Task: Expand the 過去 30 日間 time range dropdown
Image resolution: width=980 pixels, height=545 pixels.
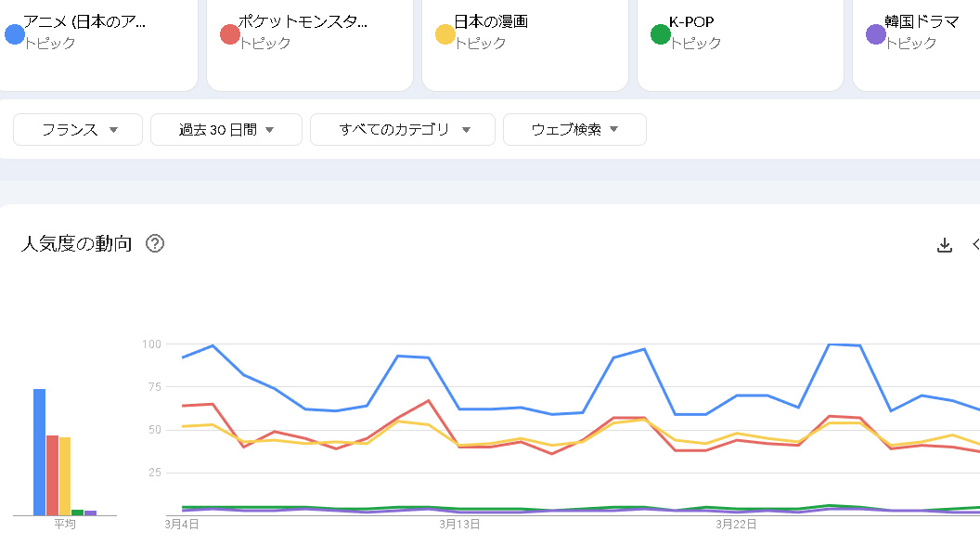Action: pyautogui.click(x=226, y=130)
